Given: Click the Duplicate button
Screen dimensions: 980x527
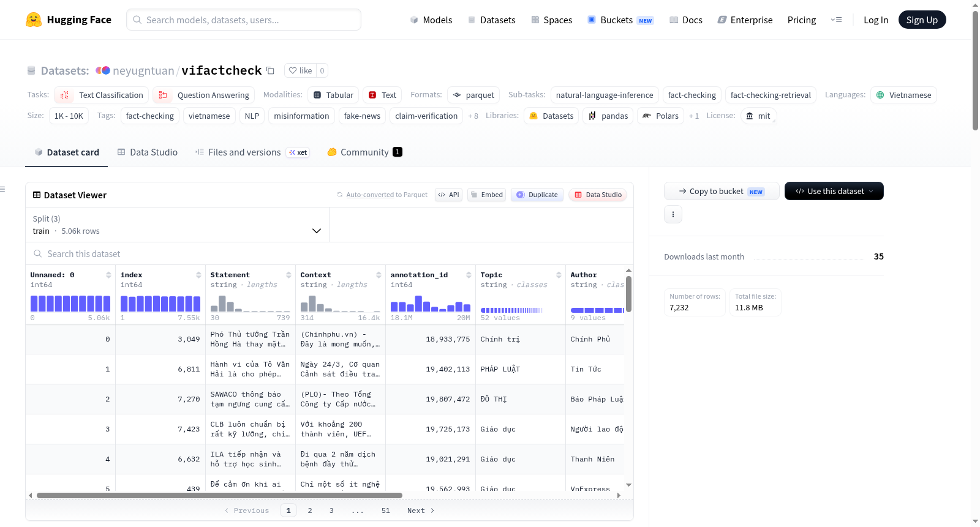Looking at the screenshot, I should (x=537, y=195).
